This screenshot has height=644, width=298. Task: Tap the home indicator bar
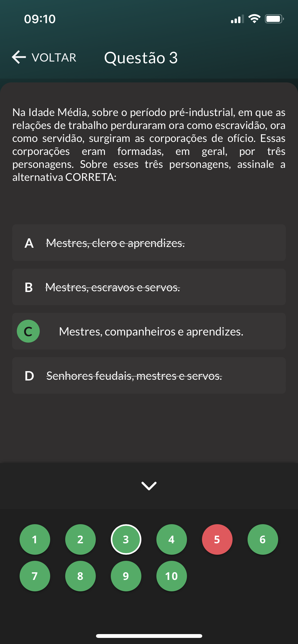tap(149, 636)
